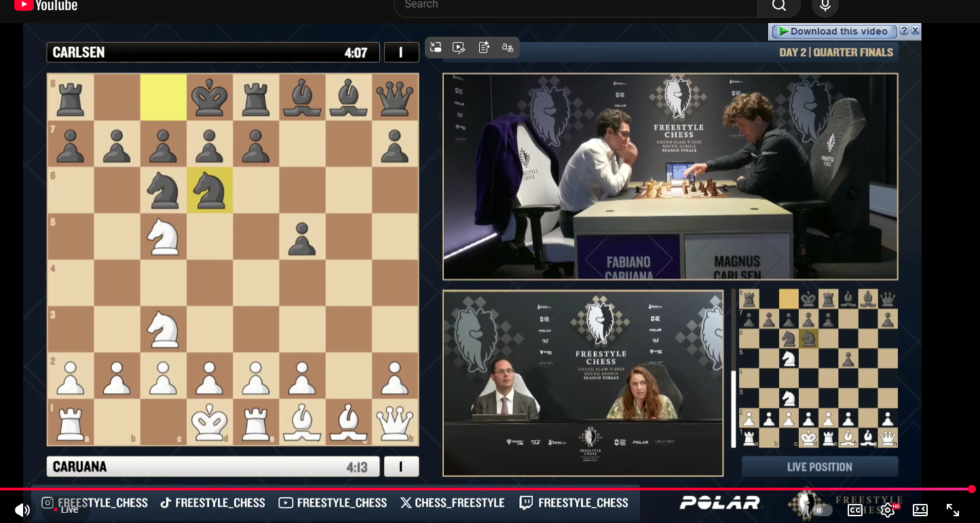Open the player settings gear
The height and width of the screenshot is (523, 980).
point(888,509)
